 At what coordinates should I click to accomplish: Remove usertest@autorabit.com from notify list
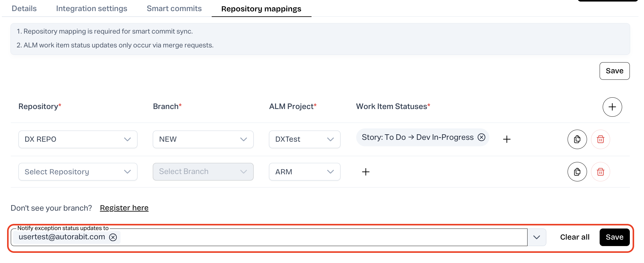coord(113,237)
